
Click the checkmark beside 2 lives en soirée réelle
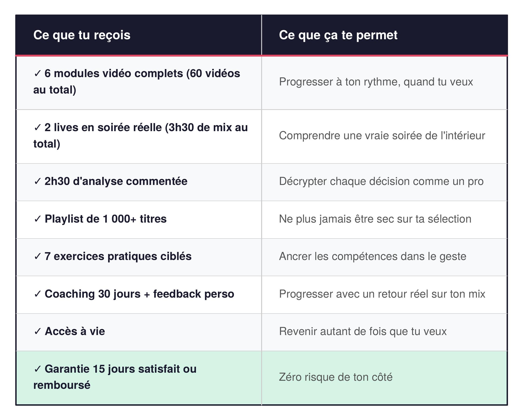(38, 127)
